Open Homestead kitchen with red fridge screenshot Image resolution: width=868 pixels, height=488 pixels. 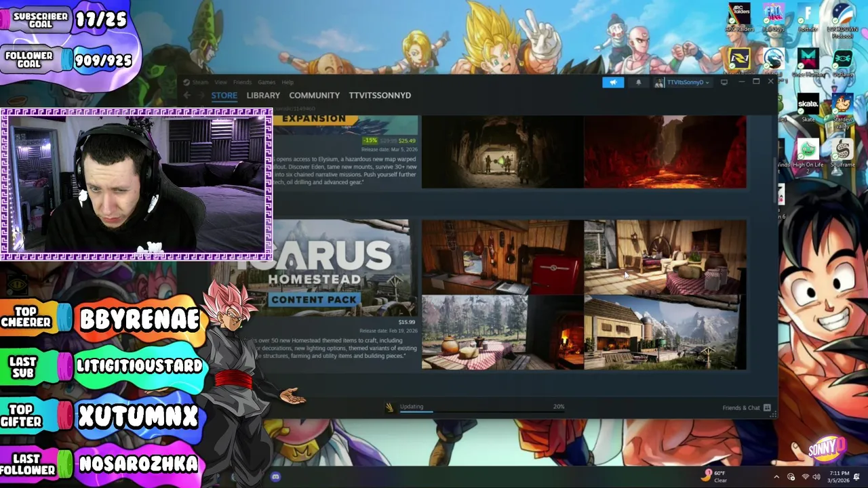(502, 256)
